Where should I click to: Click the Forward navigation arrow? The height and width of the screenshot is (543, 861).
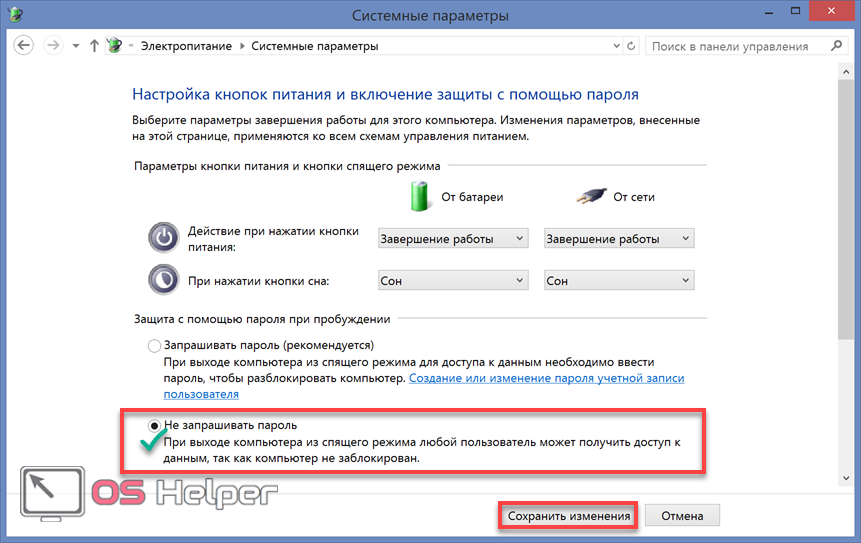(x=53, y=46)
